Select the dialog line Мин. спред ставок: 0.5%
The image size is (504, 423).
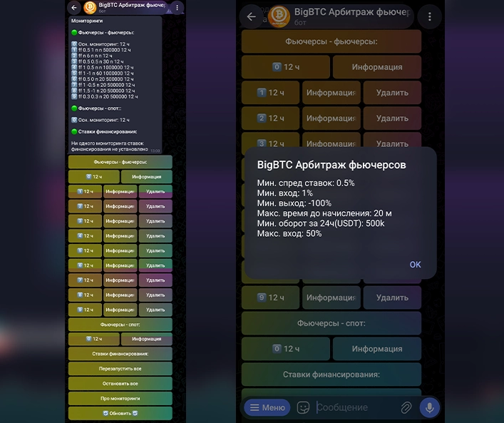(x=306, y=183)
